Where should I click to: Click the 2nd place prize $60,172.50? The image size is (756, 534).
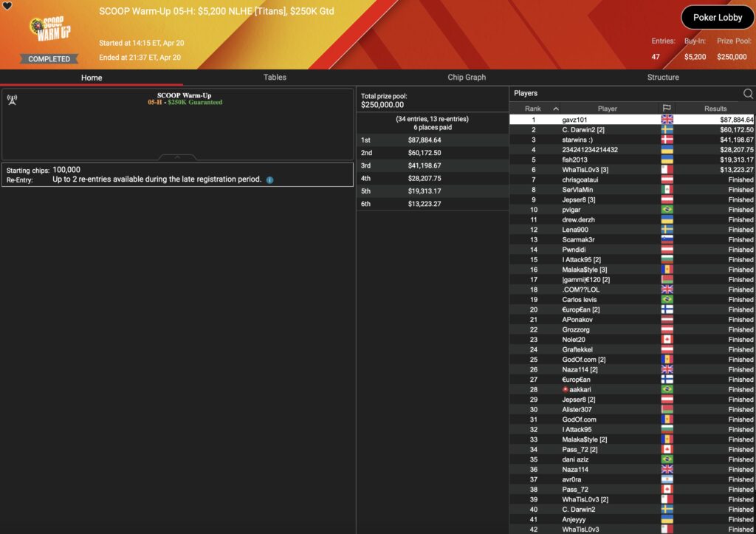pos(425,153)
